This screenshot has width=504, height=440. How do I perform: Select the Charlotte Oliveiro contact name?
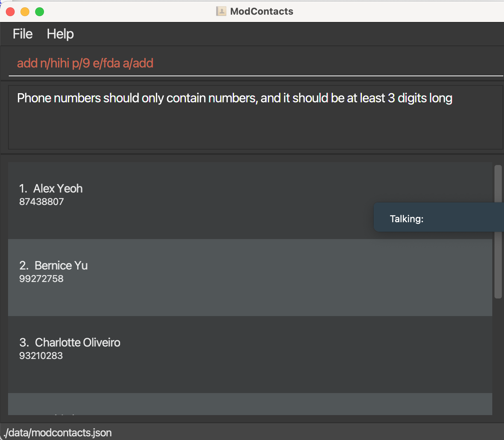pos(78,342)
